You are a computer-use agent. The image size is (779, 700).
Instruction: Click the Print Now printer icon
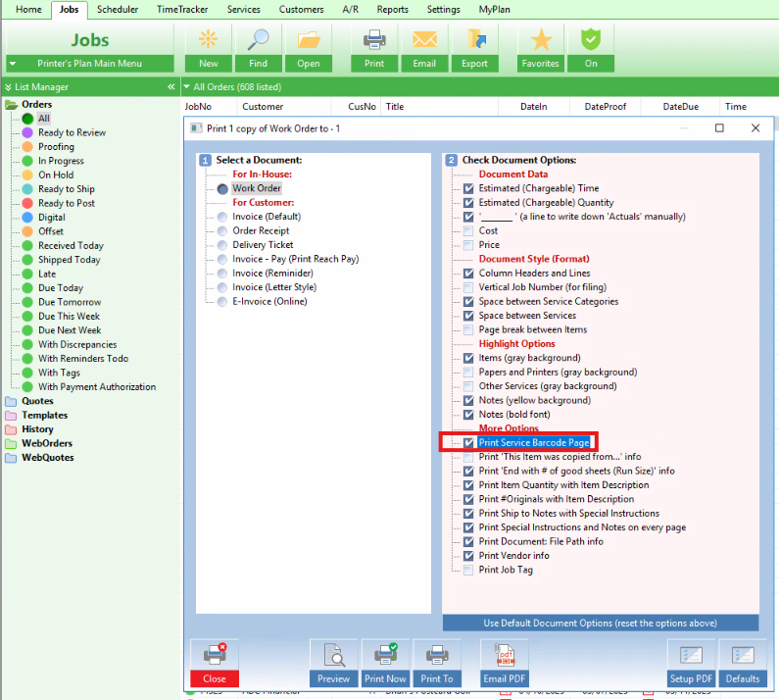pos(385,654)
